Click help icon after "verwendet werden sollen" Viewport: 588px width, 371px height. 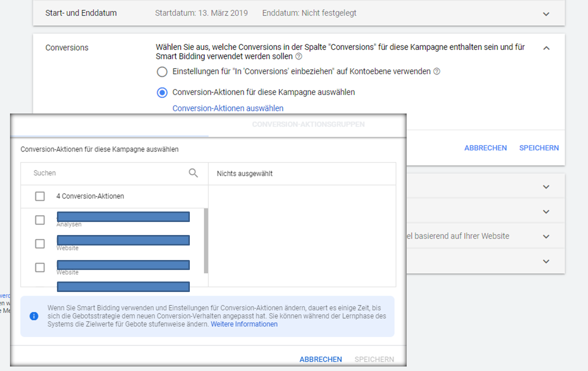pos(299,57)
